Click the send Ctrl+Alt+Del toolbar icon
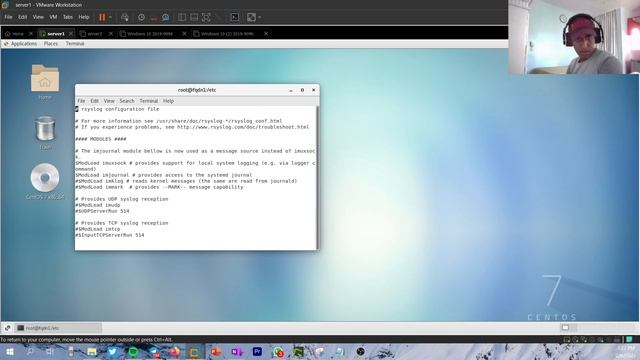 (x=125, y=17)
